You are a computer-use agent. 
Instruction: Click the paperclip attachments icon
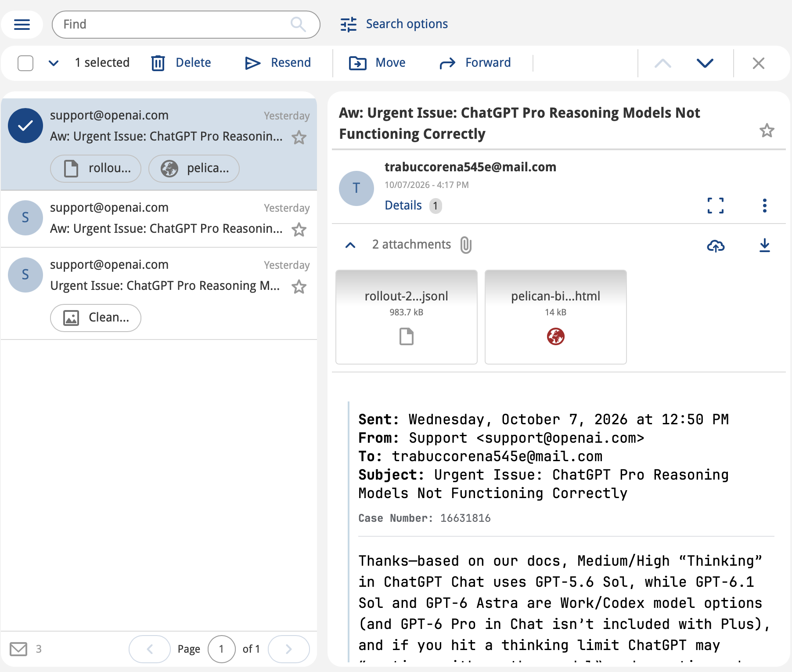tap(466, 245)
